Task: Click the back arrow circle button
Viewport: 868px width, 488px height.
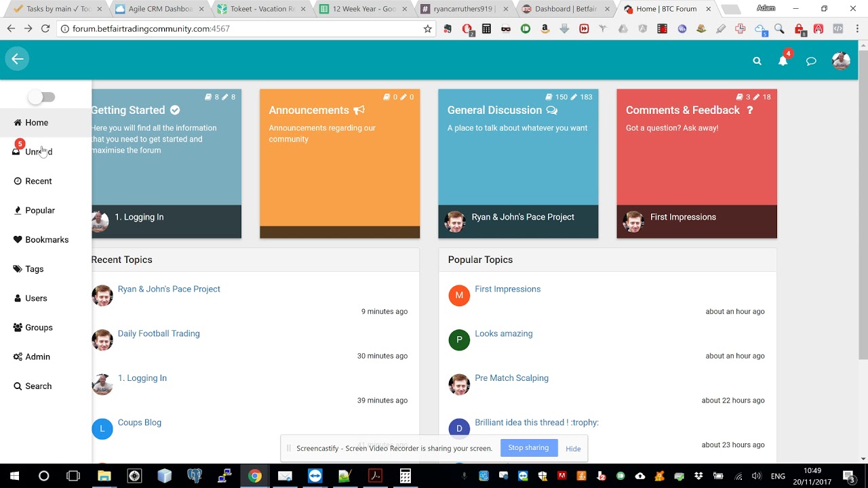Action: 18,59
